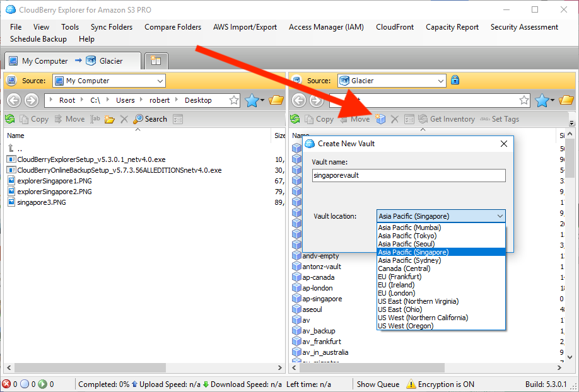
Task: Open the Schedule Backup menu
Action: point(38,38)
